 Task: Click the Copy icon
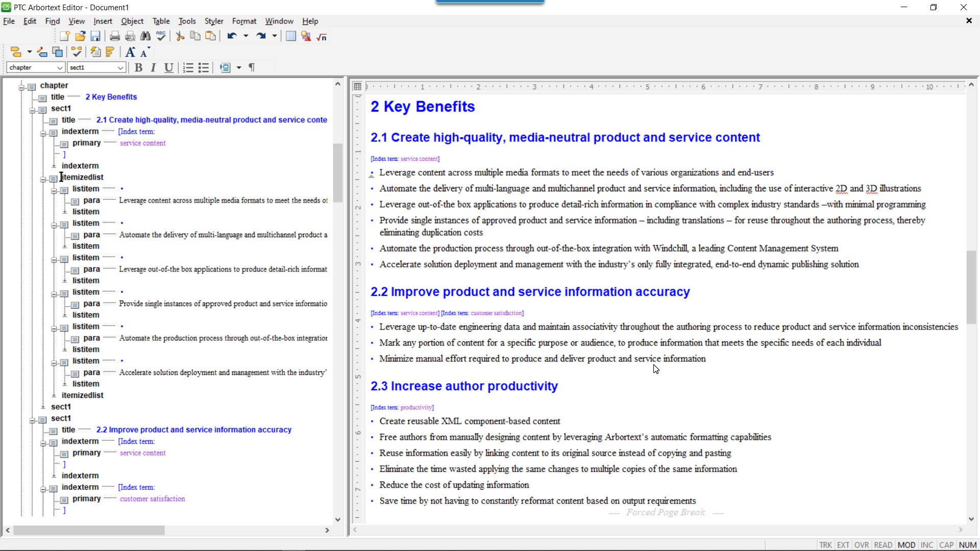[195, 36]
